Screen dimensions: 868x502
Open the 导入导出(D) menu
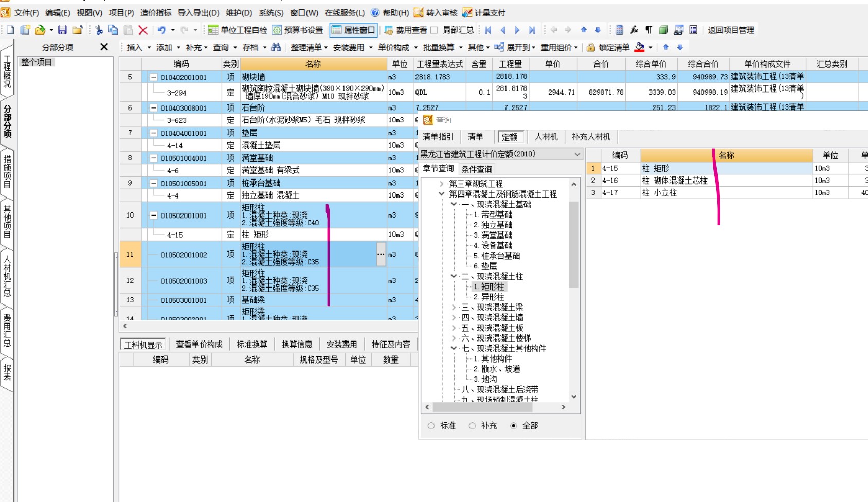(x=198, y=13)
